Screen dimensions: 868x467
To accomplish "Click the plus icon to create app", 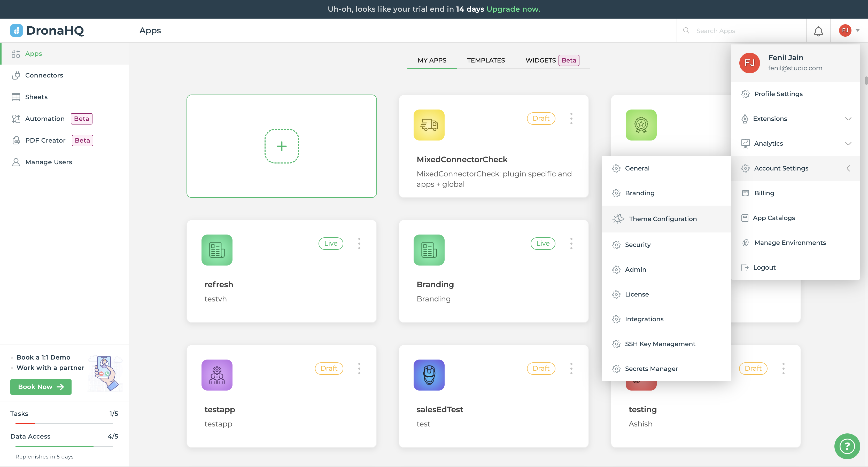I will pos(282,146).
